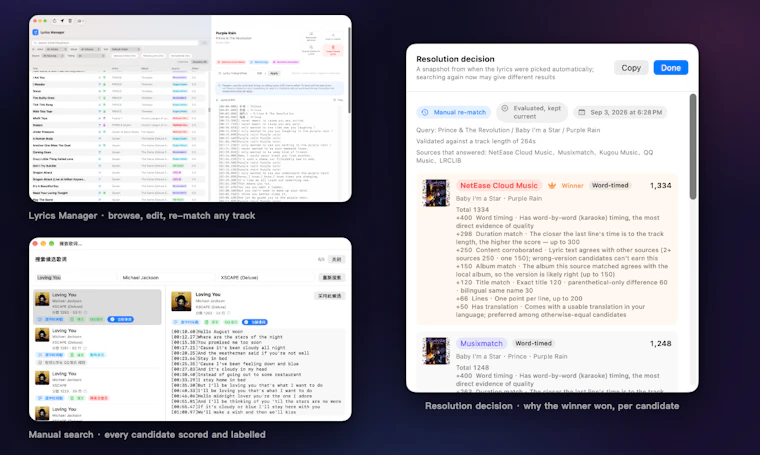Screen dimensions: 760x455
Task: Click the blue Lyrics Manager app icon
Action: click(x=35, y=32)
